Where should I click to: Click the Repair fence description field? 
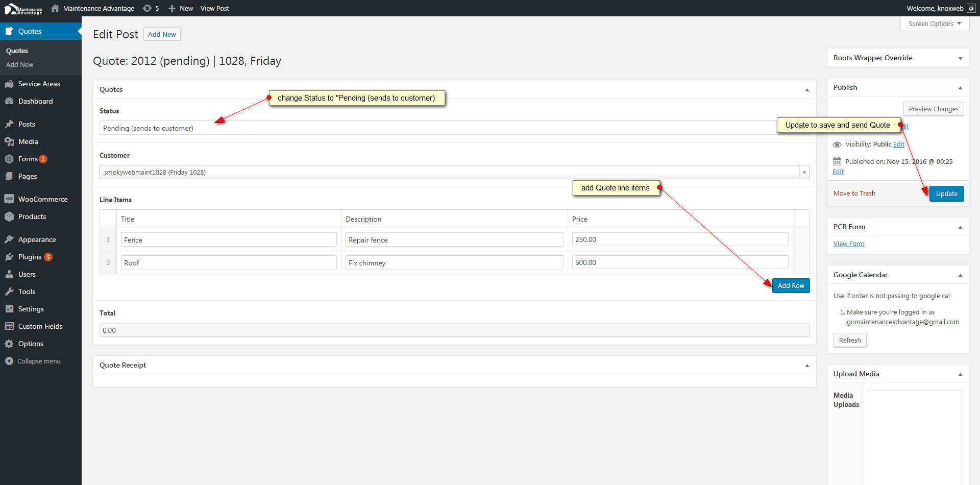coord(454,240)
